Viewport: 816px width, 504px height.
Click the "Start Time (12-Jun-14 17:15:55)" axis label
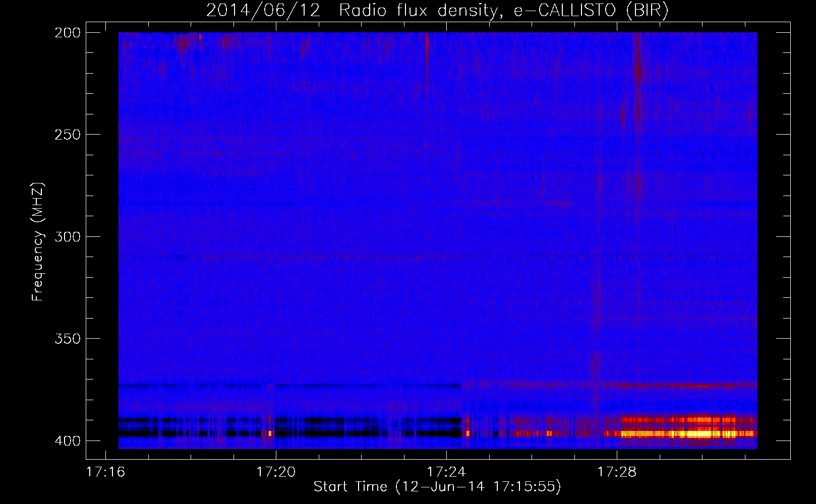tap(437, 487)
